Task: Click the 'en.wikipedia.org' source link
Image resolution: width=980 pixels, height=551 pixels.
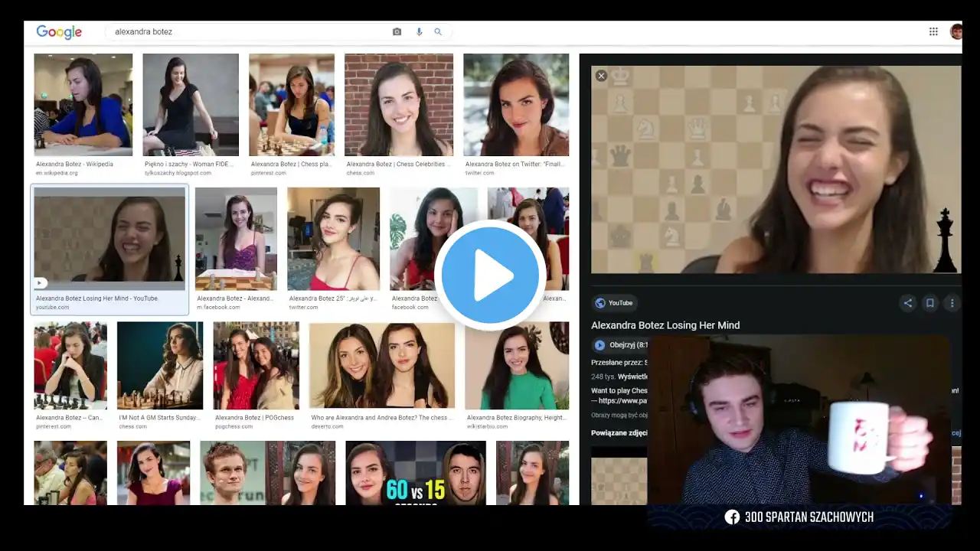Action: click(57, 173)
